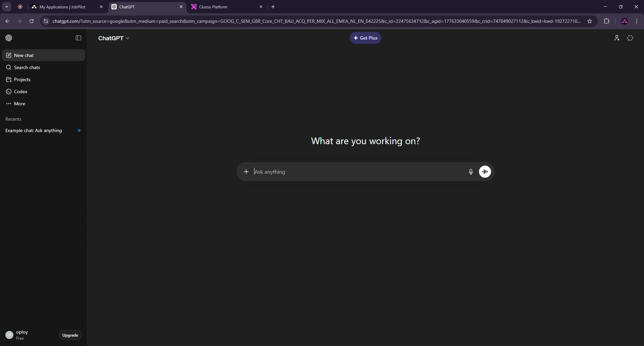Expand the ChatGPT model dropdown
The width and height of the screenshot is (644, 346).
[x=114, y=38]
